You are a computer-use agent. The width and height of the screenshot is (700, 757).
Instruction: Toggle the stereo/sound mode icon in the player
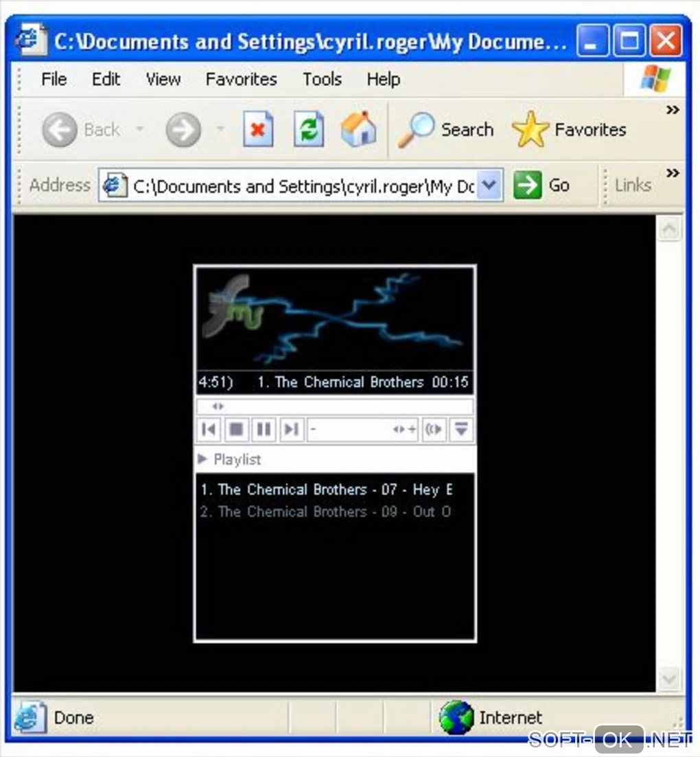click(434, 429)
